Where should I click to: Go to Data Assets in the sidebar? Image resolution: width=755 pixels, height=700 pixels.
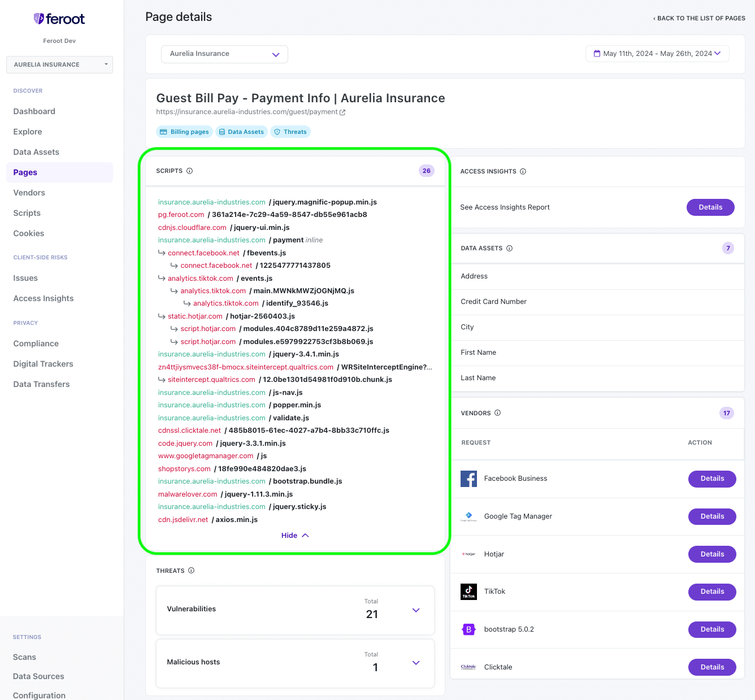(x=36, y=152)
